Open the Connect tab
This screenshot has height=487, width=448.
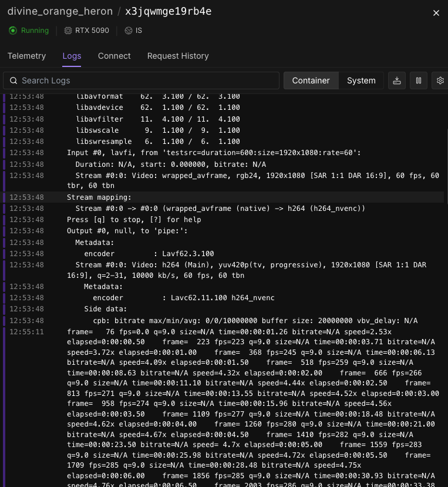click(114, 56)
